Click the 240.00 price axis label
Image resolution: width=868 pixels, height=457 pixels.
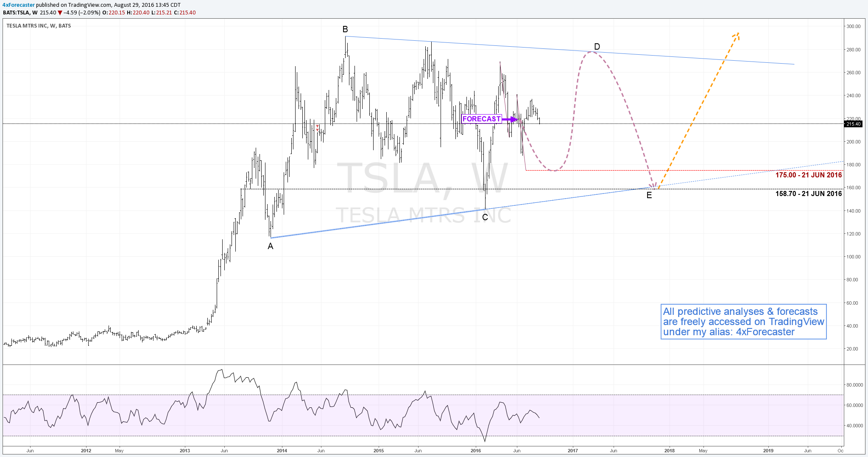pos(854,95)
